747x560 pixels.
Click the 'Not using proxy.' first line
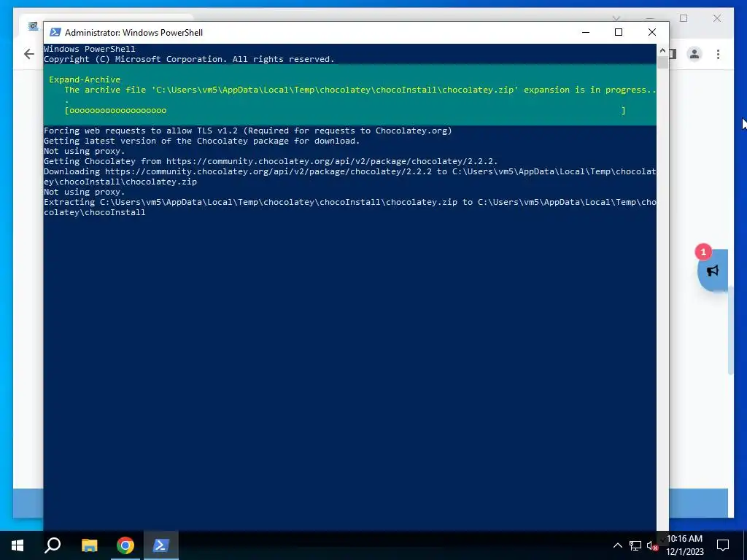click(85, 151)
